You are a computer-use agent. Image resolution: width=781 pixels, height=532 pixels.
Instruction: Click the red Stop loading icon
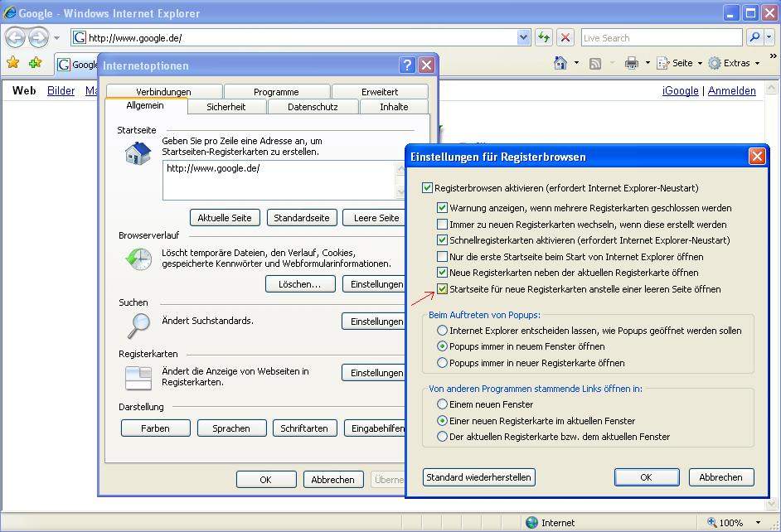[565, 37]
